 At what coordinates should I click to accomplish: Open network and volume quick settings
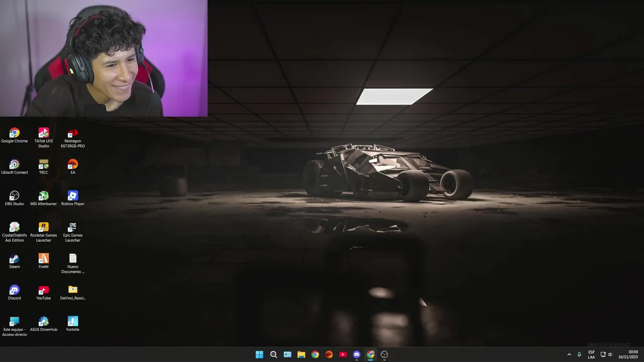point(606,354)
